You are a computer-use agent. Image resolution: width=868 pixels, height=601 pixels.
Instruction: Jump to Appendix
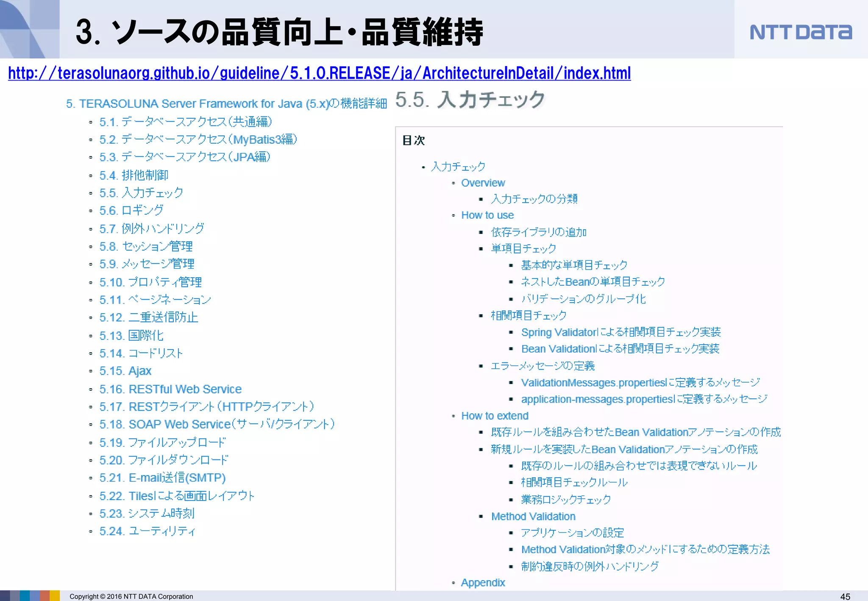click(x=483, y=583)
